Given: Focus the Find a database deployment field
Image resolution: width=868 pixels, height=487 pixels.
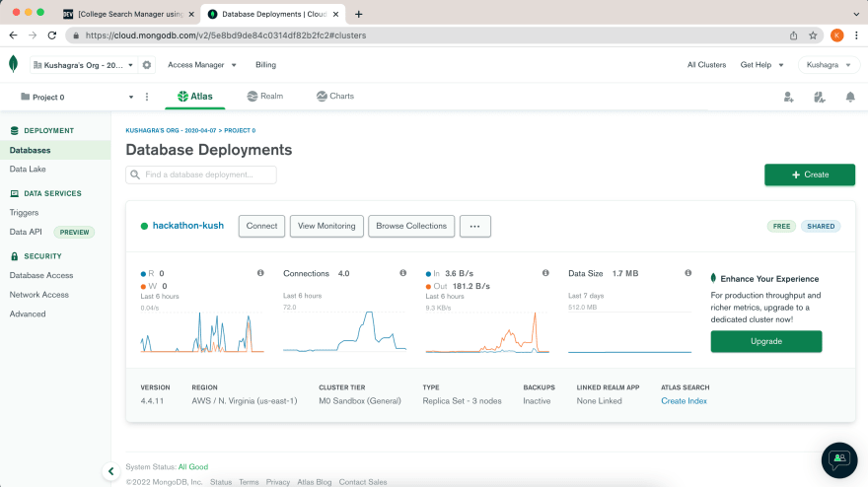Looking at the screenshot, I should [201, 174].
